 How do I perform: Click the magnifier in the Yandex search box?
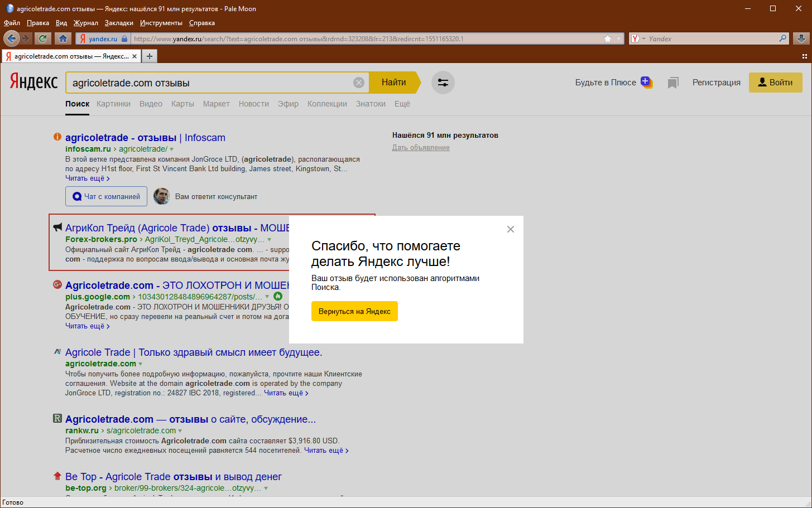[x=783, y=38]
